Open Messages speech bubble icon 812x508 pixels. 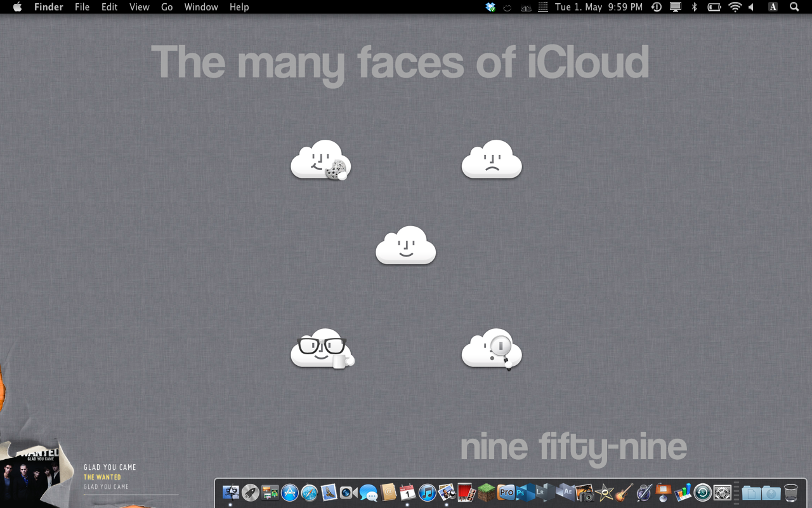pos(369,492)
